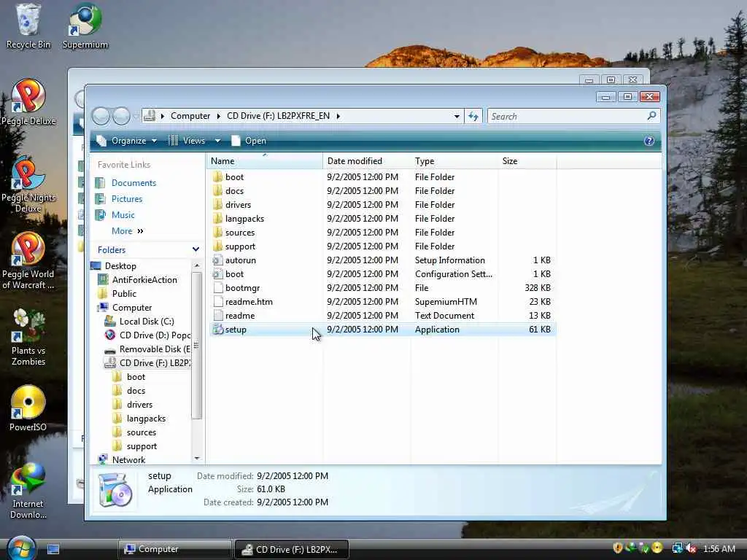The height and width of the screenshot is (560, 747).
Task: Click folder tree scroll down arrow
Action: pos(197,458)
